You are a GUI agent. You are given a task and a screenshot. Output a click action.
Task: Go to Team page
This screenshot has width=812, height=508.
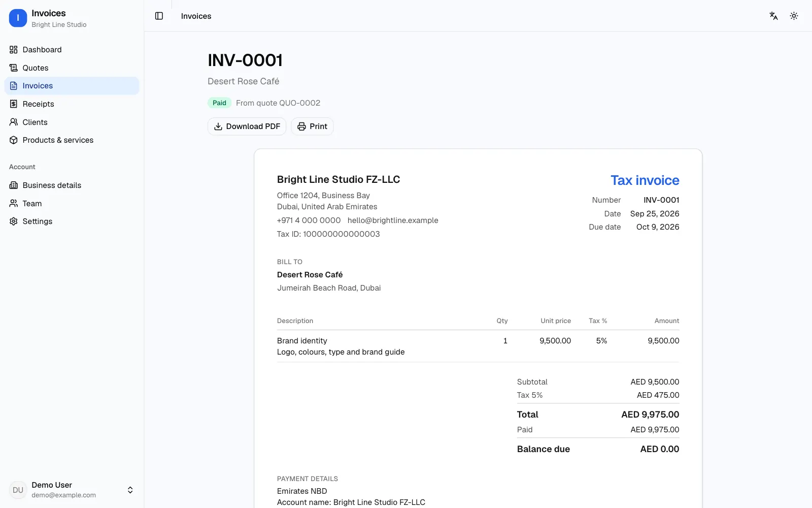(x=72, y=203)
